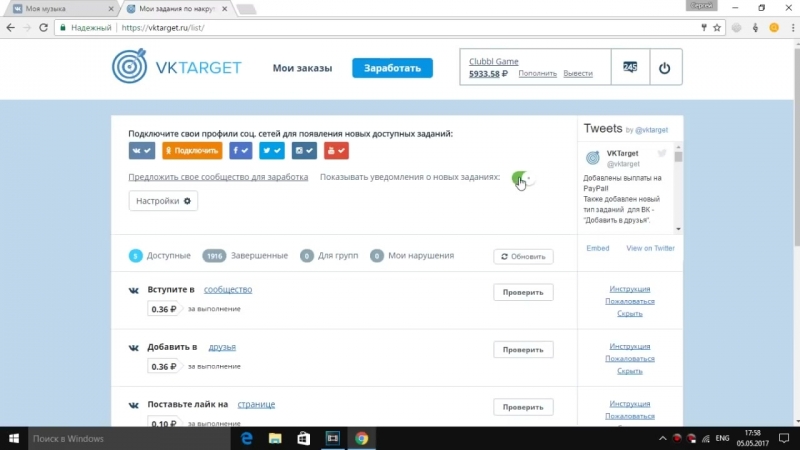Image resolution: width=800 pixels, height=450 pixels.
Task: Toggle new task notifications switch
Action: click(x=522, y=178)
